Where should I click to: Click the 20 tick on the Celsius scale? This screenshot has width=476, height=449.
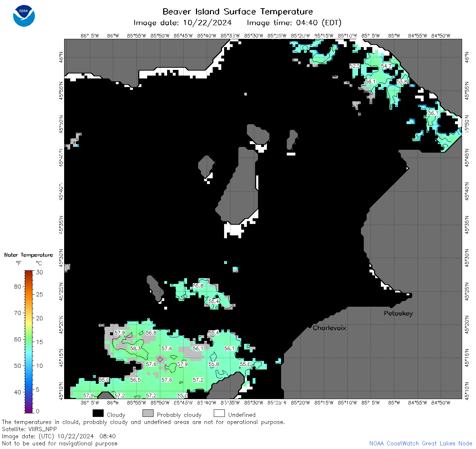tap(40, 318)
